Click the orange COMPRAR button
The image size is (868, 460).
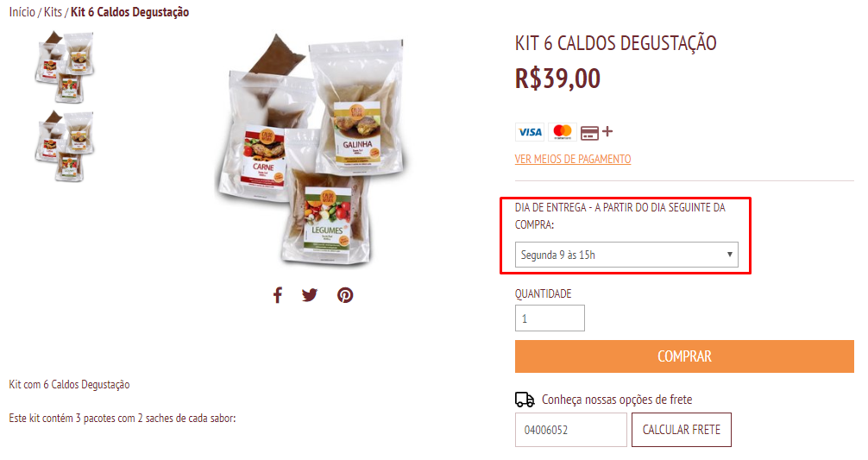(x=684, y=356)
